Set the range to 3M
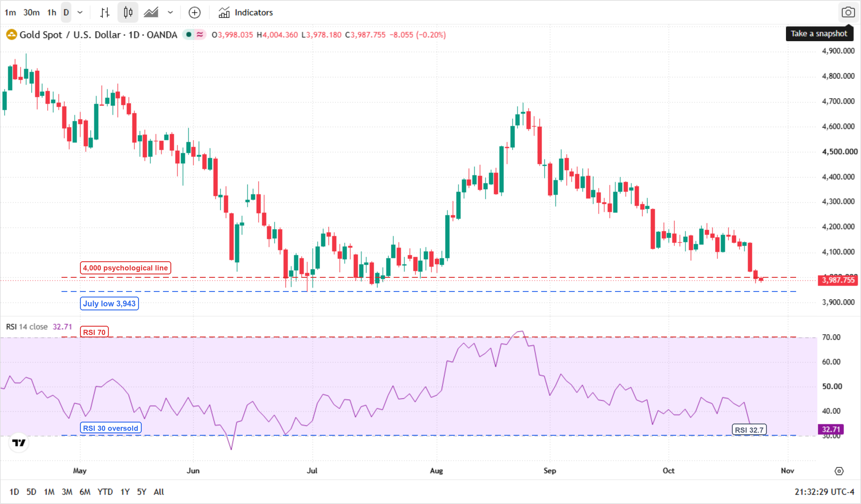Image resolution: width=861 pixels, height=504 pixels. click(67, 492)
